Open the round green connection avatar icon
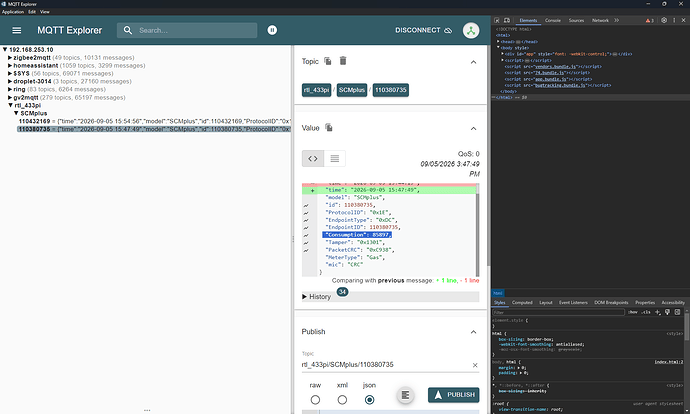The height and width of the screenshot is (414, 690). [471, 30]
